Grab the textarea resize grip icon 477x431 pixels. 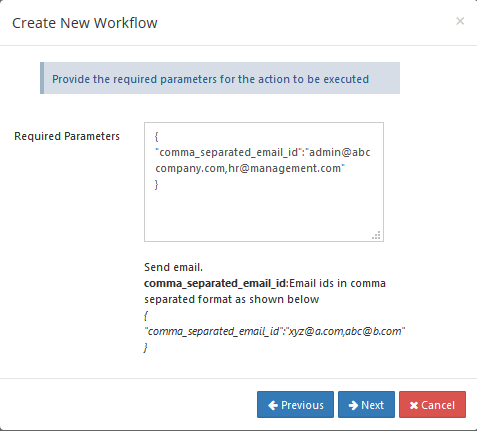(x=376, y=235)
